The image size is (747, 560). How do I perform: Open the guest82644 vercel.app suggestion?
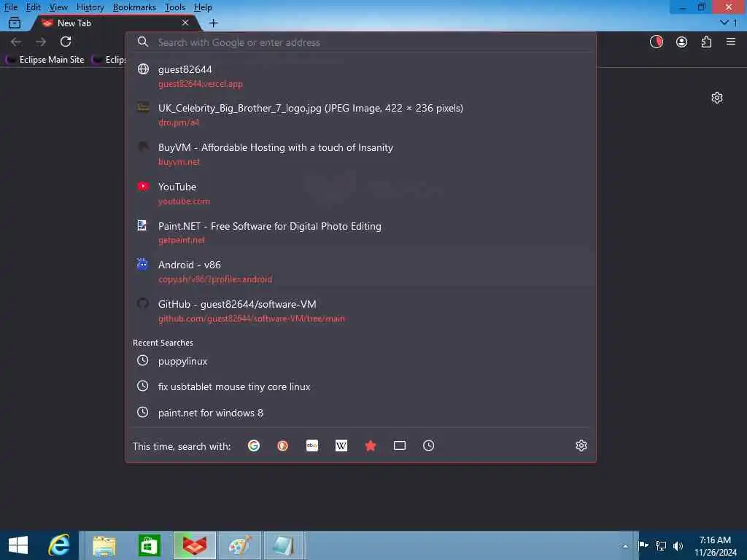[x=360, y=76]
